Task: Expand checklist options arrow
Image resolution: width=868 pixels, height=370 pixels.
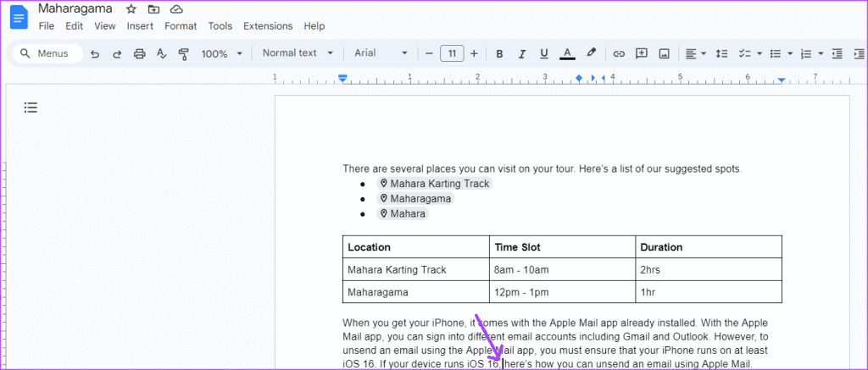Action: click(x=759, y=53)
